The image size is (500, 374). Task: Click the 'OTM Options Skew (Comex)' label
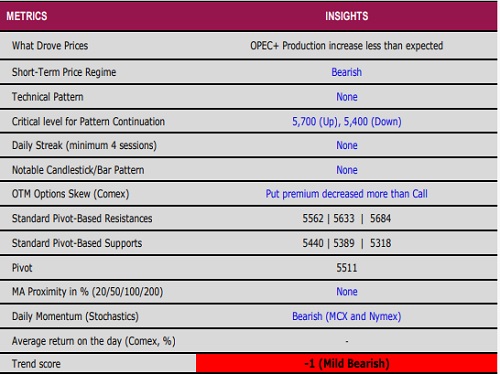point(70,194)
